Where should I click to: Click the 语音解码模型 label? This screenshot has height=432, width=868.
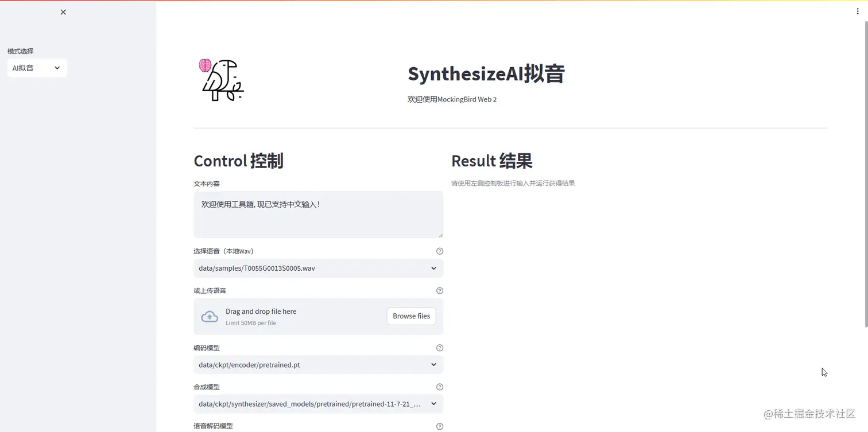(x=213, y=426)
